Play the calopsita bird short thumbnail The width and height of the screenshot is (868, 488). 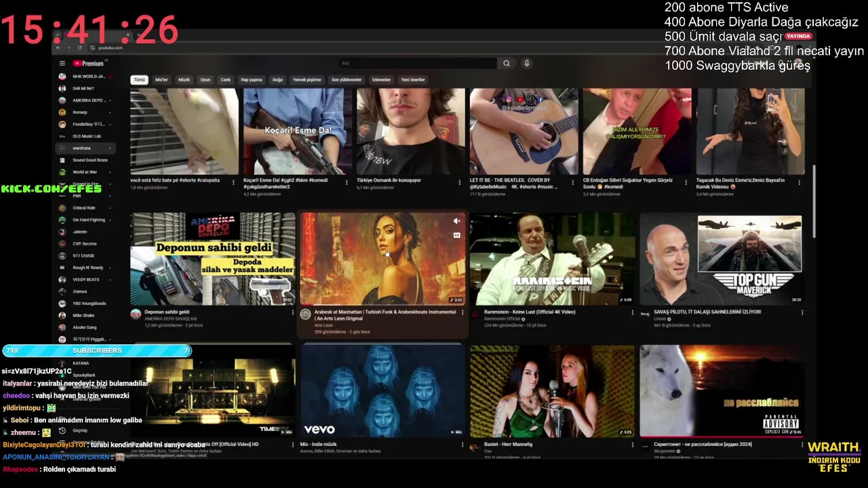coord(184,131)
